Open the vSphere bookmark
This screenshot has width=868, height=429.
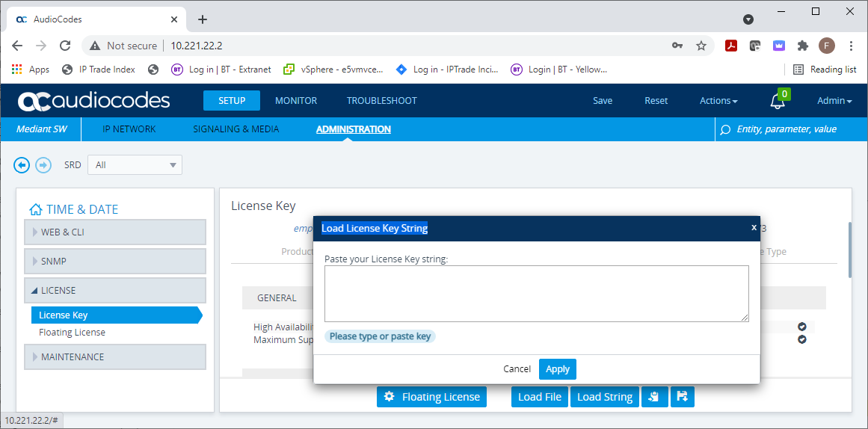coord(333,70)
